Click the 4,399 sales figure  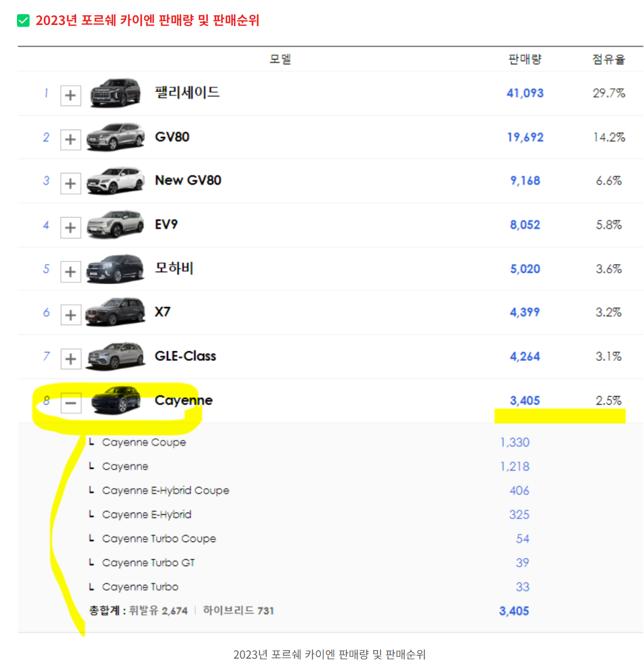[x=525, y=313]
